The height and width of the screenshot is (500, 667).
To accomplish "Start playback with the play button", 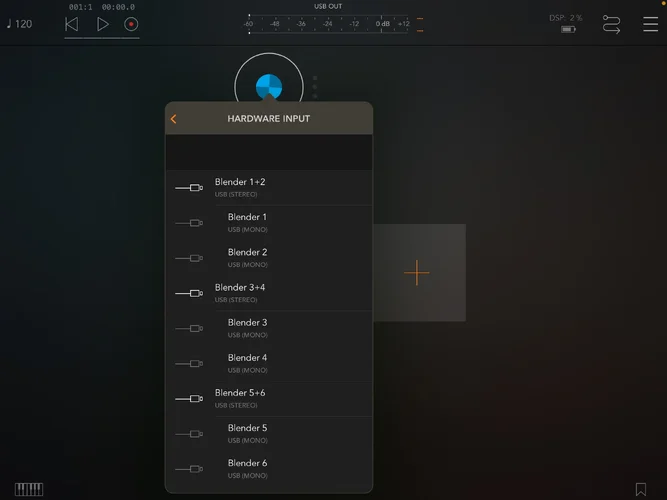I will (x=102, y=24).
